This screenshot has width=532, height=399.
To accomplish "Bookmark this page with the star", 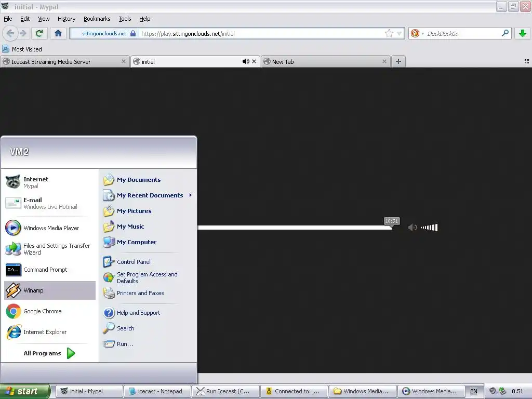I will pos(389,33).
